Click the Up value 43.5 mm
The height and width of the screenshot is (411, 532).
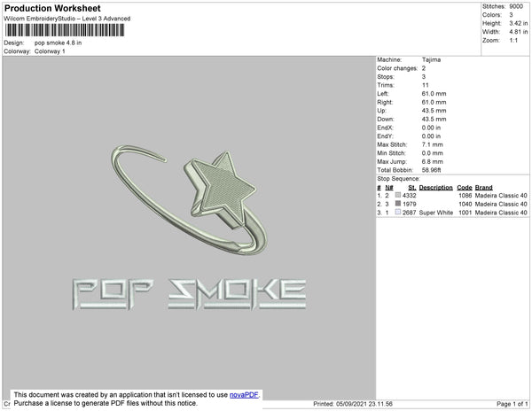[x=434, y=111]
